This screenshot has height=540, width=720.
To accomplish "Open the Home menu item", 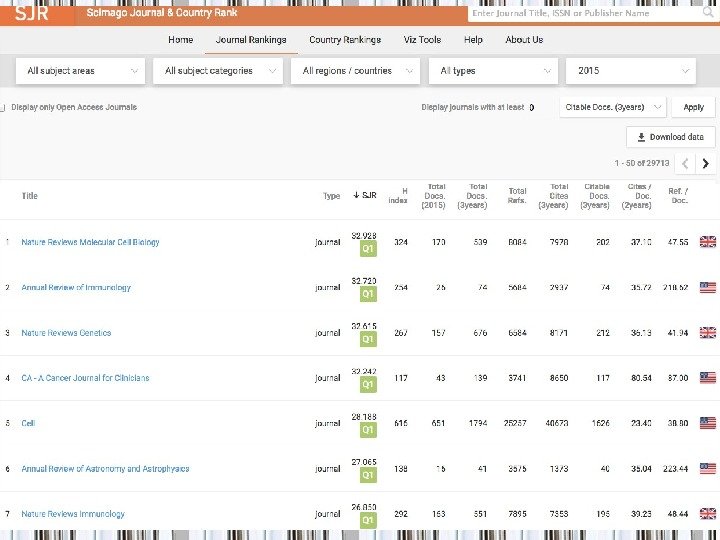I will [x=180, y=39].
